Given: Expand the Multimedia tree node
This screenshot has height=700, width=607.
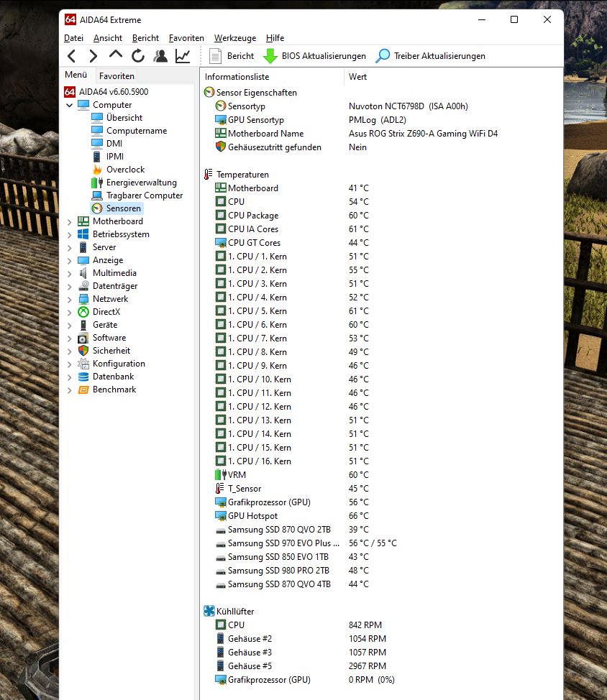Looking at the screenshot, I should [x=69, y=274].
